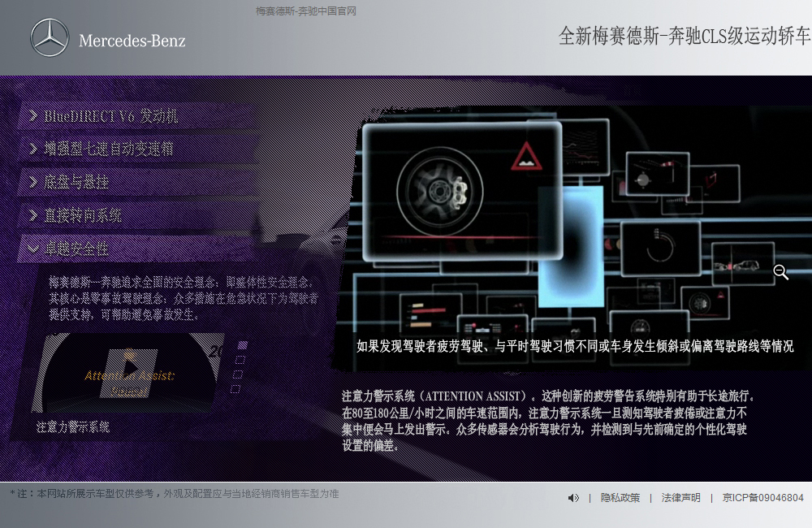Viewport: 812px width, 528px height.
Task: Select the third slide indicator square
Action: pos(238,374)
